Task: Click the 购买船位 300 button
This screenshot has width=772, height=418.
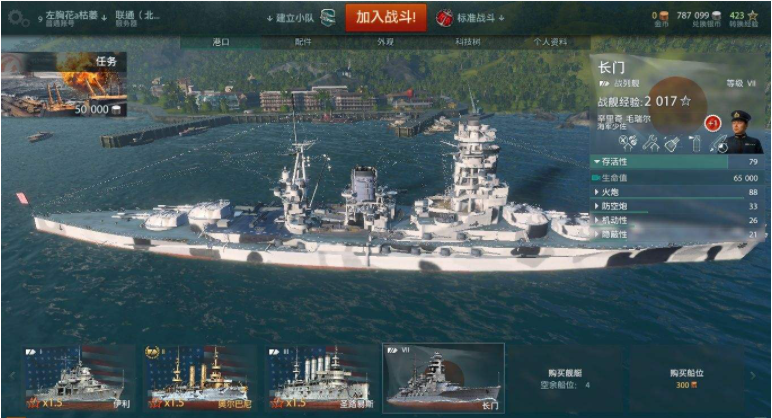Action: 687,378
